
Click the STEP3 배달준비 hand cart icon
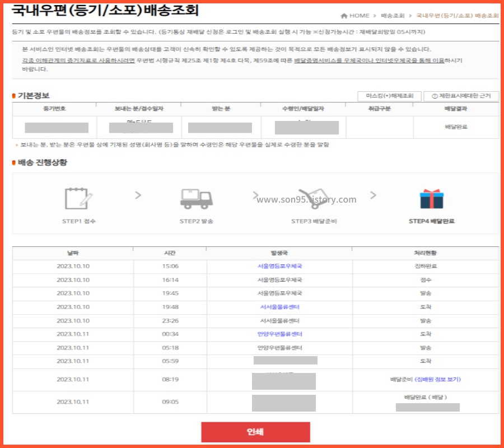314,199
